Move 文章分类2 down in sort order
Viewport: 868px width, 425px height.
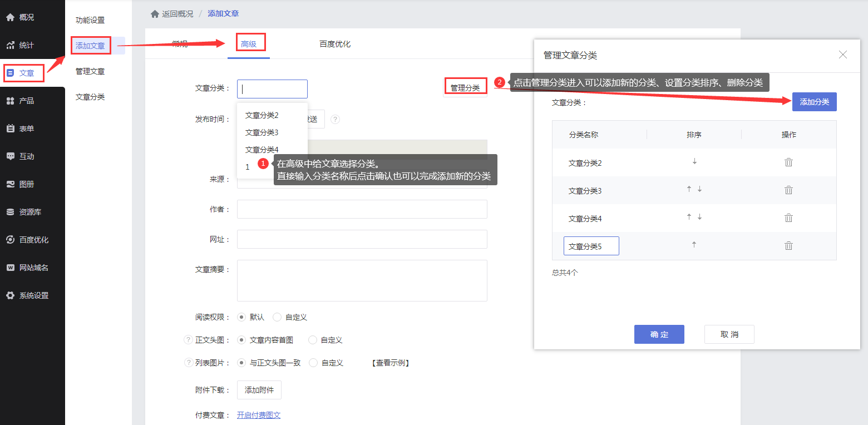click(x=694, y=162)
